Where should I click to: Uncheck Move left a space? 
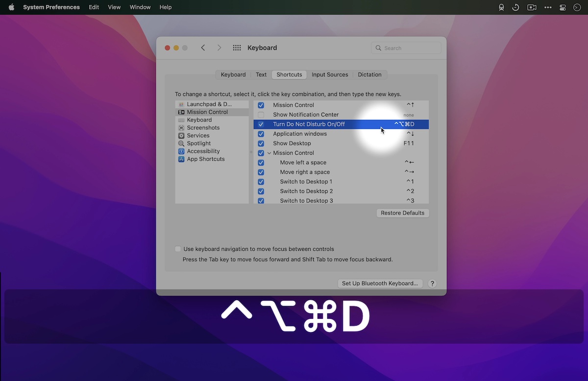(x=261, y=163)
